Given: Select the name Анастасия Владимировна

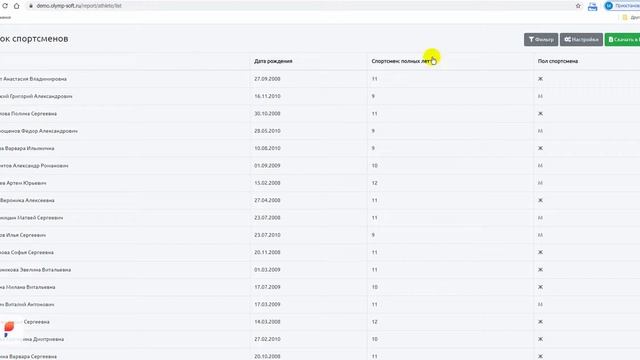Looking at the screenshot, I should [35, 79].
